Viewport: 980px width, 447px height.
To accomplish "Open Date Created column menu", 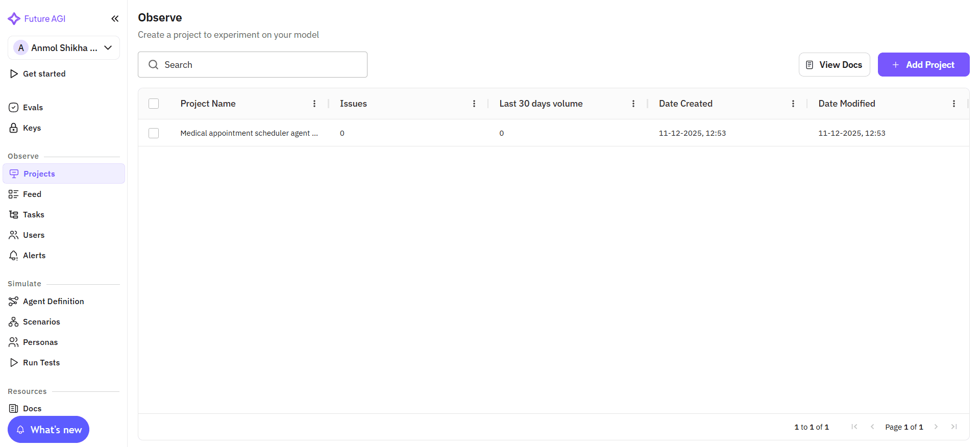I will tap(793, 104).
